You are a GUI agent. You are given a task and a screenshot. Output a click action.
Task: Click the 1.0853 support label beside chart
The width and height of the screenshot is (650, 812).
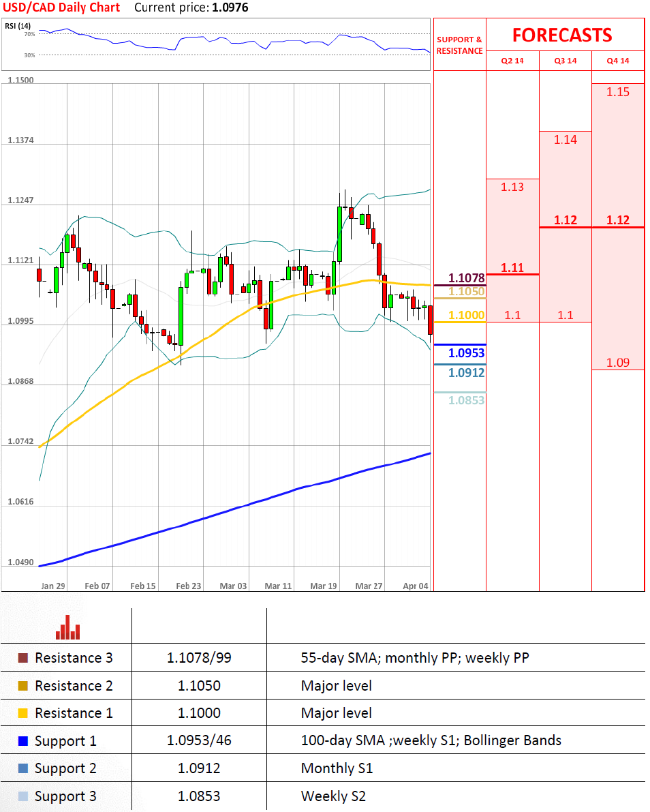click(466, 400)
